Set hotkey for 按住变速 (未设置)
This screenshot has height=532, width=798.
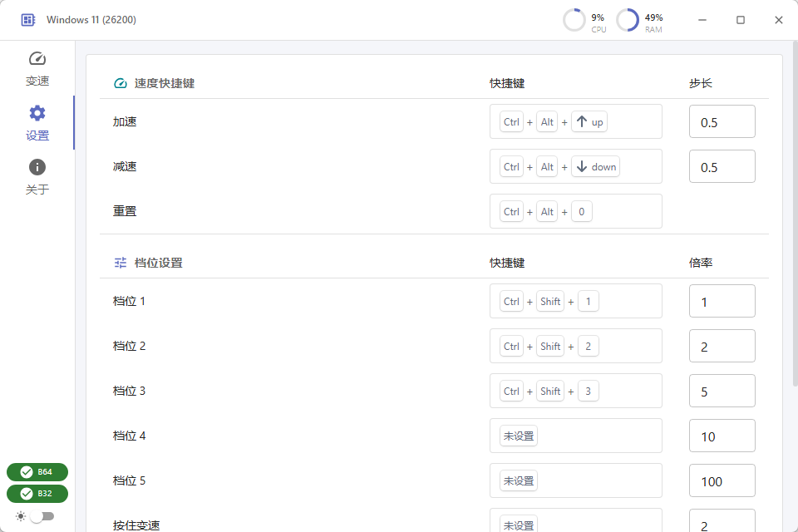575,520
